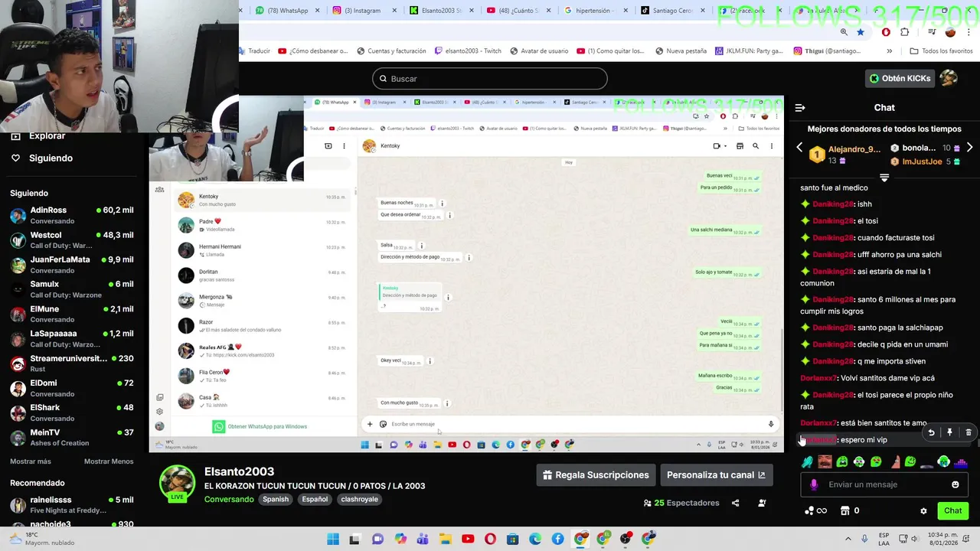Collapse the top donors panel handle
The width and height of the screenshot is (980, 551).
[884, 178]
